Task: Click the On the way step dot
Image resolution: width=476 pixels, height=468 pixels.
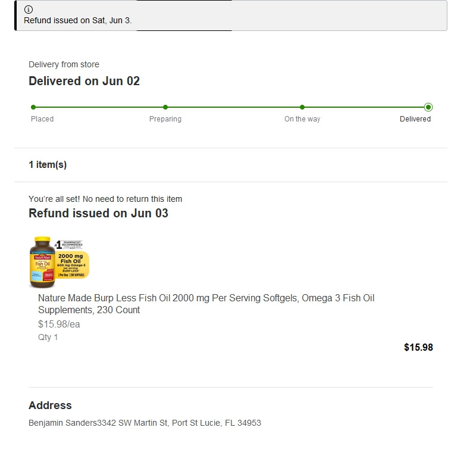Action: point(302,107)
